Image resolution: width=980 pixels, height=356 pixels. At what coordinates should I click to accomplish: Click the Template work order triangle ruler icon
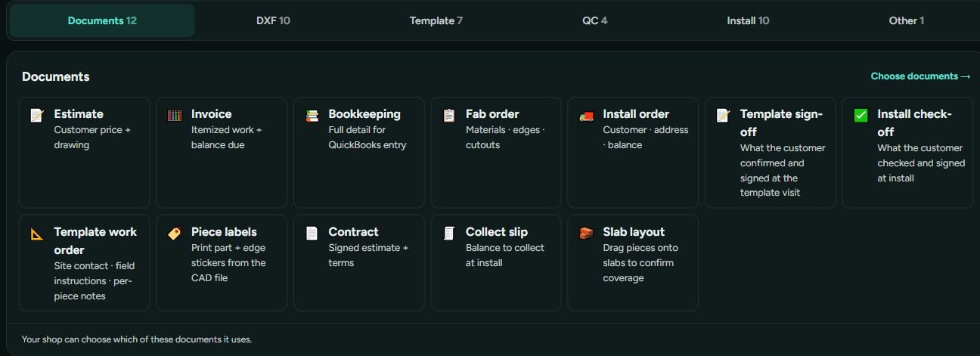coord(37,234)
